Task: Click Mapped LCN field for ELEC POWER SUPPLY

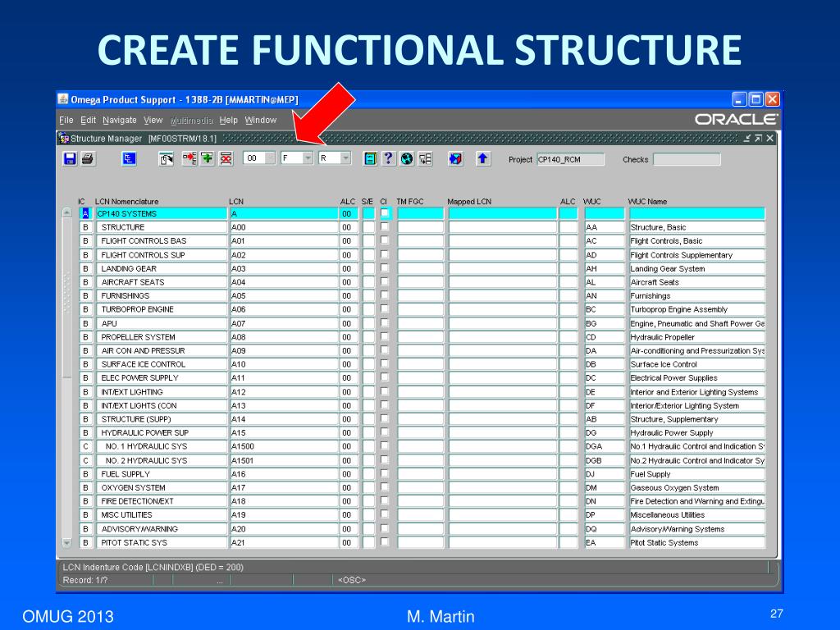Action: [x=503, y=377]
